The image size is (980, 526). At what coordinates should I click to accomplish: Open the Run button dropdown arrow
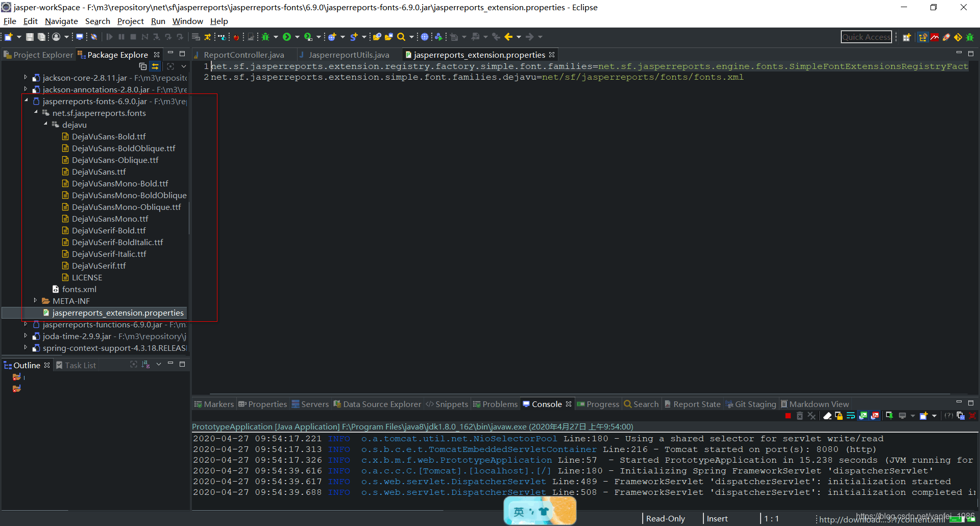pyautogui.click(x=297, y=37)
